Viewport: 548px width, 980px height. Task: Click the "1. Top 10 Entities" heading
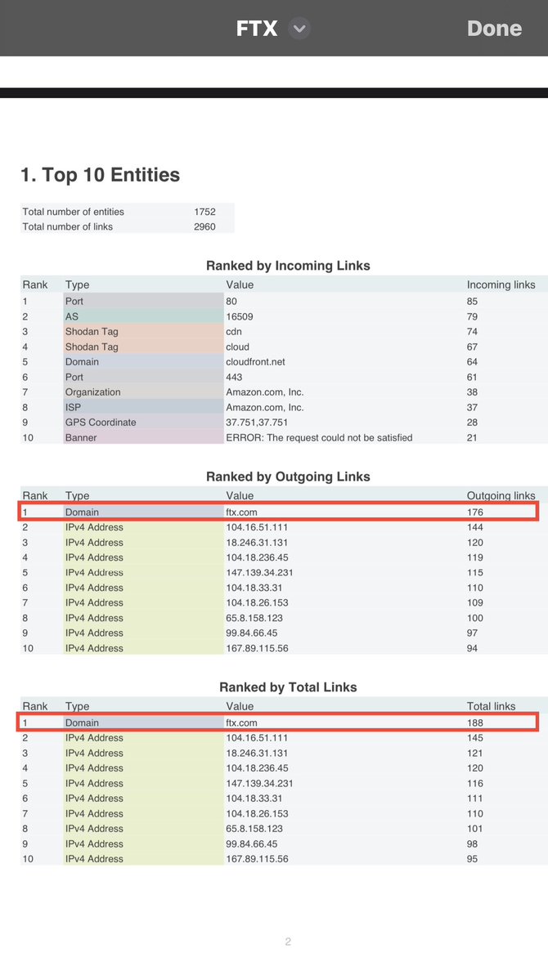point(100,175)
